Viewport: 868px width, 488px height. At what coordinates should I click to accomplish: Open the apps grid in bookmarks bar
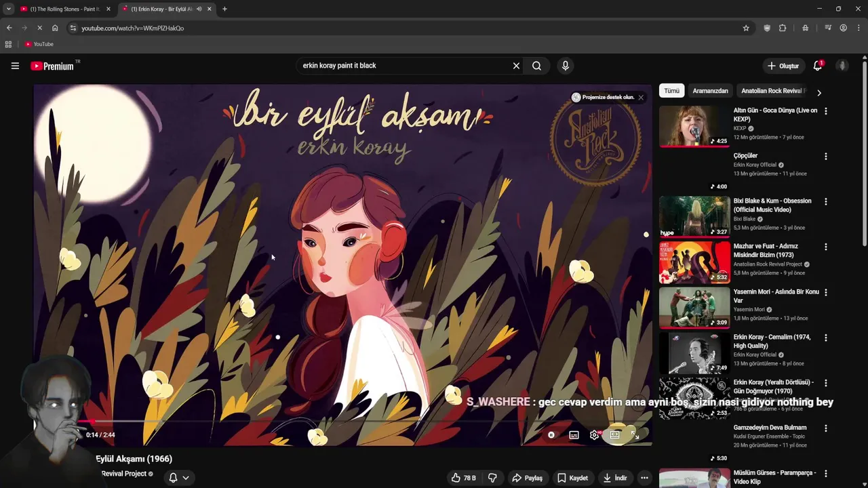coord(8,44)
